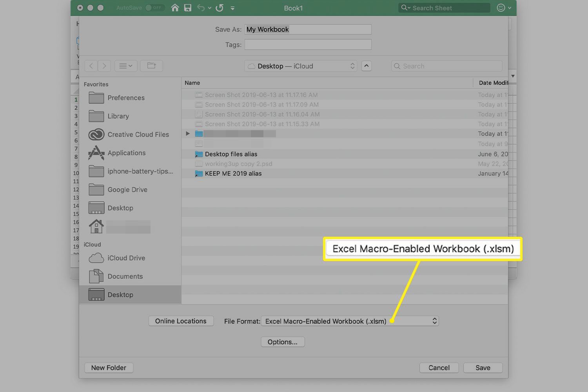
Task: Click the Cancel button
Action: pos(439,368)
